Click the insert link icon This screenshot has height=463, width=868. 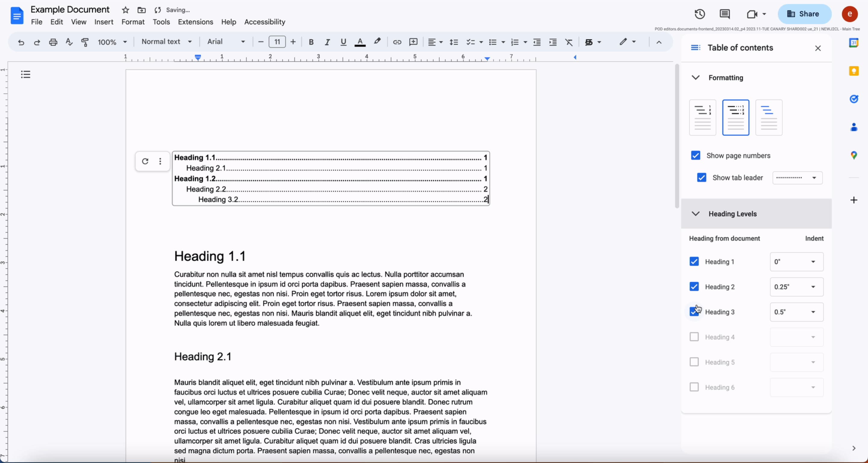[x=397, y=42]
